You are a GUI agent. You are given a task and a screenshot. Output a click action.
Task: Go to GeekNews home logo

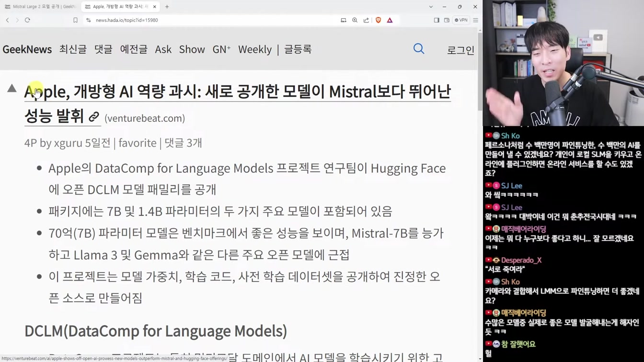(27, 49)
